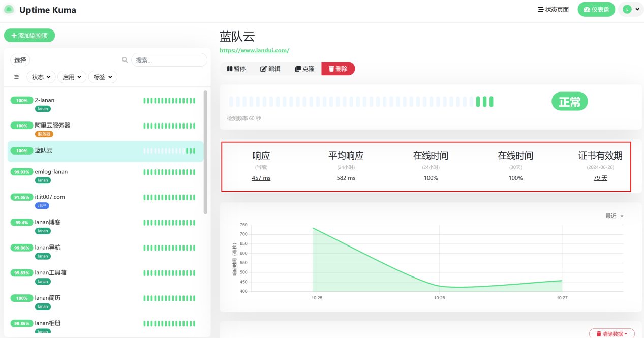
Task: Click the heartbeat bar of lanan博客
Action: [x=169, y=223]
